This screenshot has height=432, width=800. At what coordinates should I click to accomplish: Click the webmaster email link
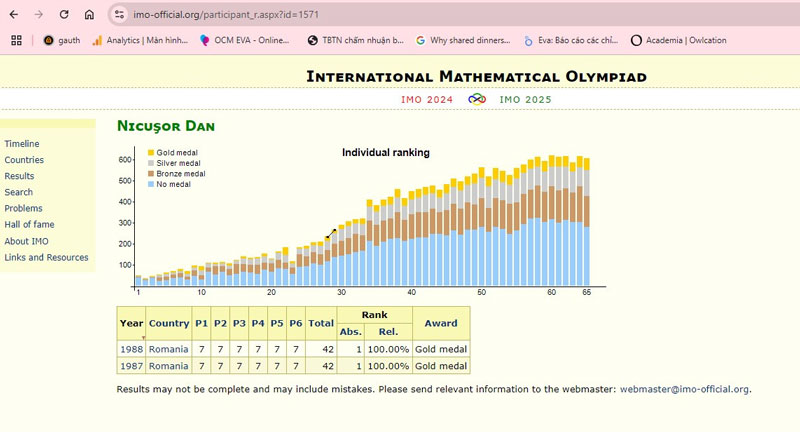click(x=684, y=389)
